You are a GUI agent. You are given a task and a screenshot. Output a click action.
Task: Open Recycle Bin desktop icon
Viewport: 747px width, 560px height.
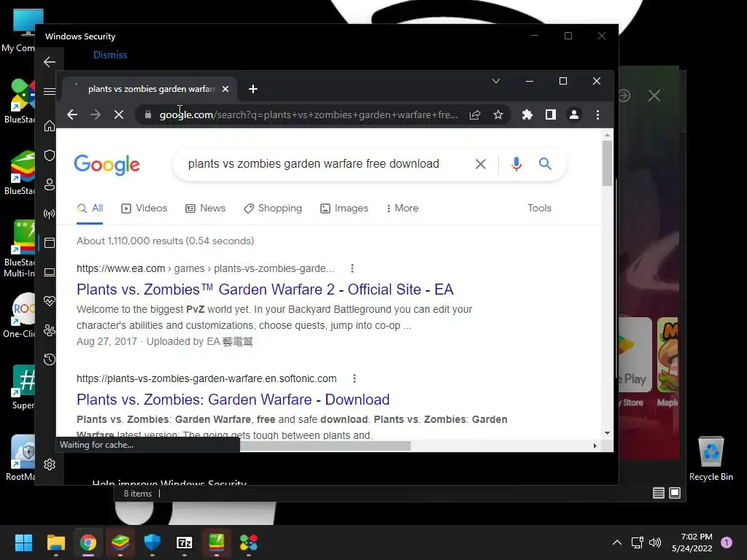tap(711, 459)
